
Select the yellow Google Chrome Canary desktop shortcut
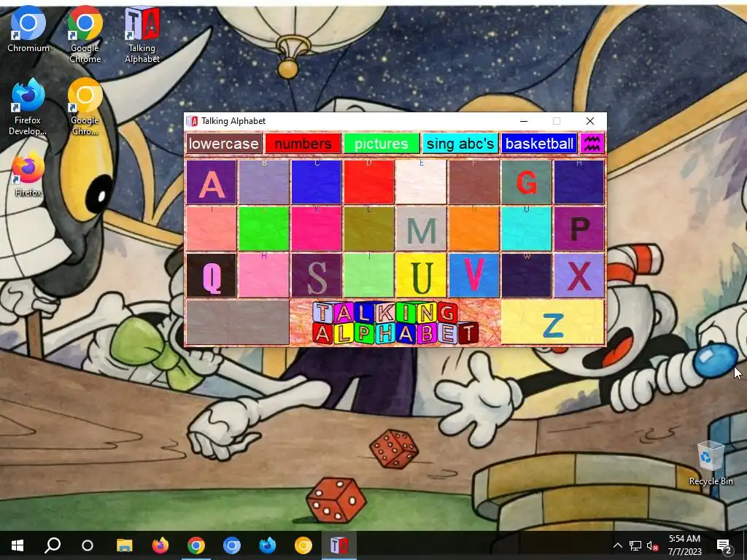[85, 107]
